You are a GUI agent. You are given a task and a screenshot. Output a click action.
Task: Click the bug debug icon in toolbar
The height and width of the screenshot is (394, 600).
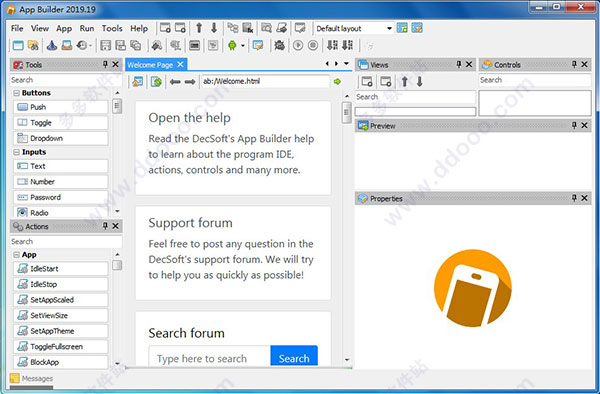coord(279,46)
